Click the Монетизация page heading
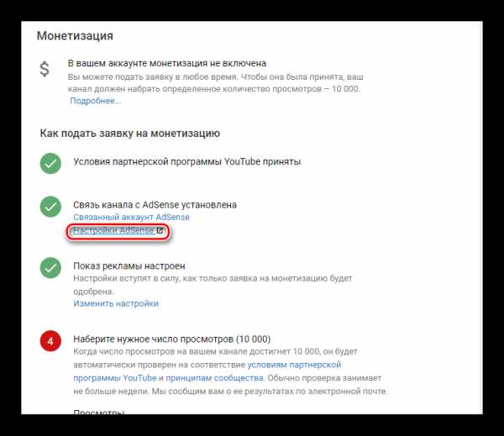Screen dimensions: 504x436 tap(75, 35)
